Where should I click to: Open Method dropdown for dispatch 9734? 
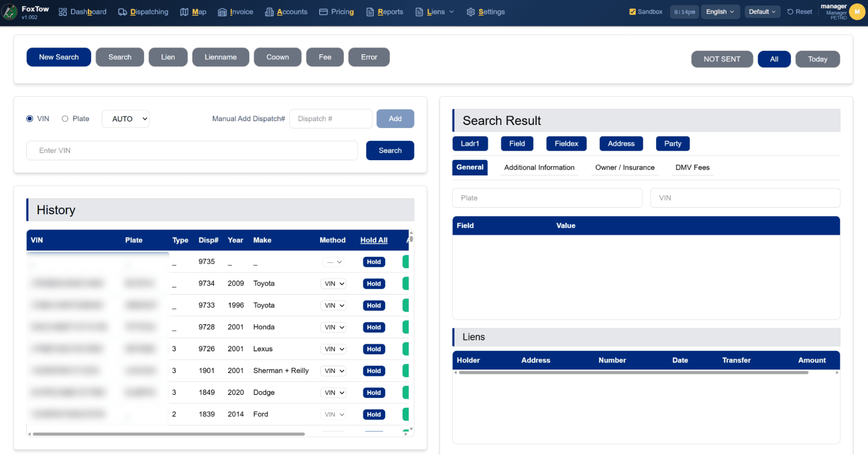pos(333,284)
